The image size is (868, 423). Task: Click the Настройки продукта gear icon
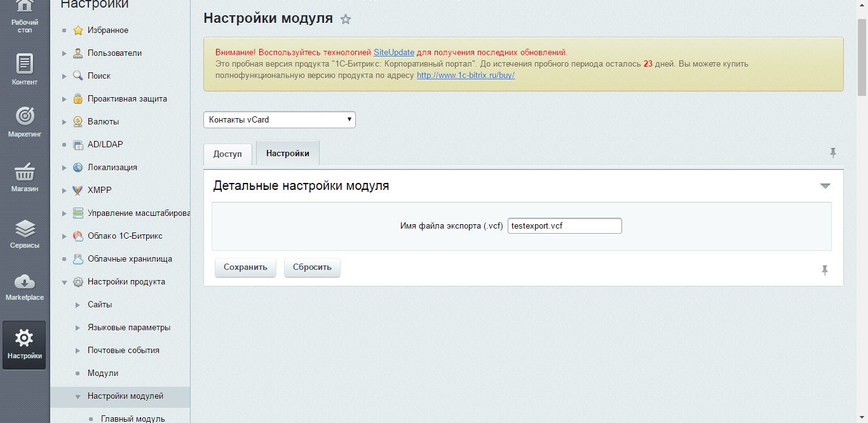click(x=78, y=282)
